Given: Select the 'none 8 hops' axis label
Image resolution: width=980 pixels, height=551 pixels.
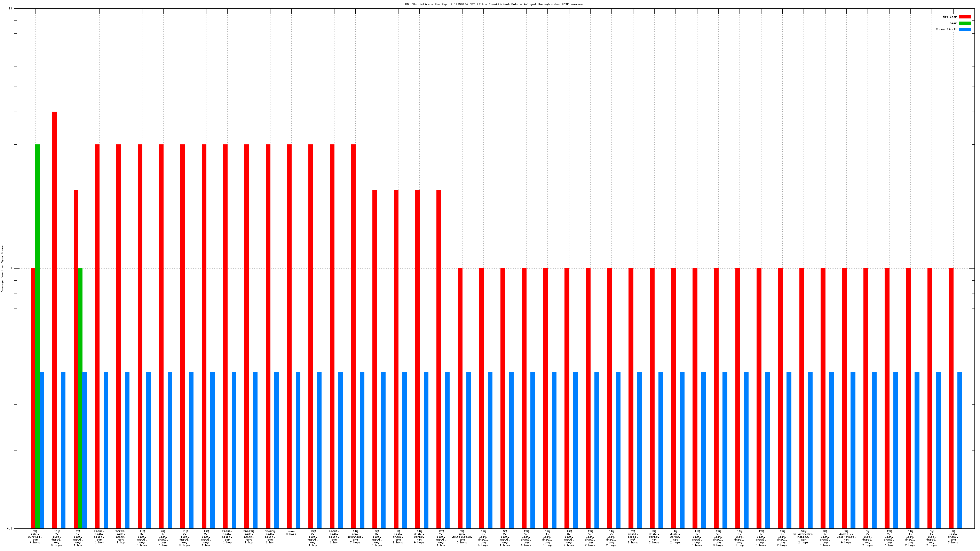Looking at the screenshot, I should [291, 532].
